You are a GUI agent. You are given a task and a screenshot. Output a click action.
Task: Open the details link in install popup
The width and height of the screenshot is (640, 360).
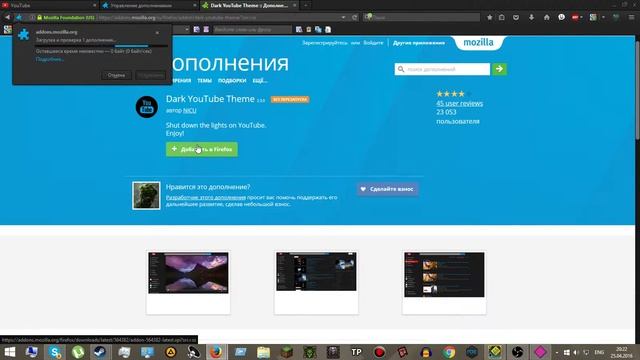pyautogui.click(x=50, y=59)
